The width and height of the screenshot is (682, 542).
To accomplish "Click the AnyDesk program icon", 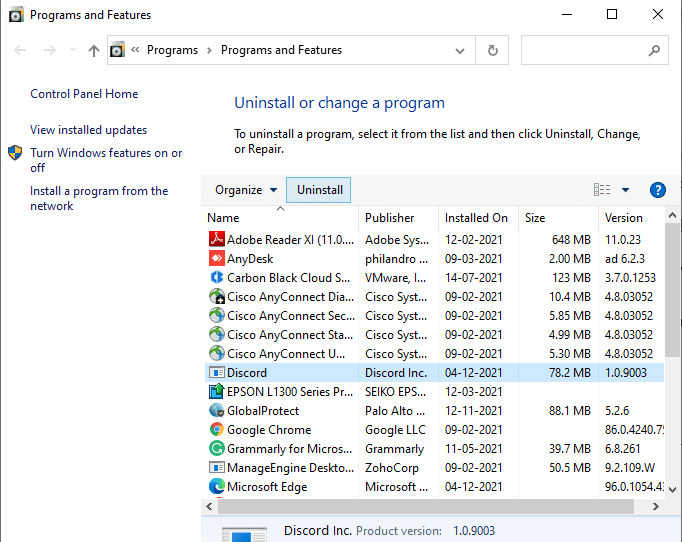I will [217, 258].
